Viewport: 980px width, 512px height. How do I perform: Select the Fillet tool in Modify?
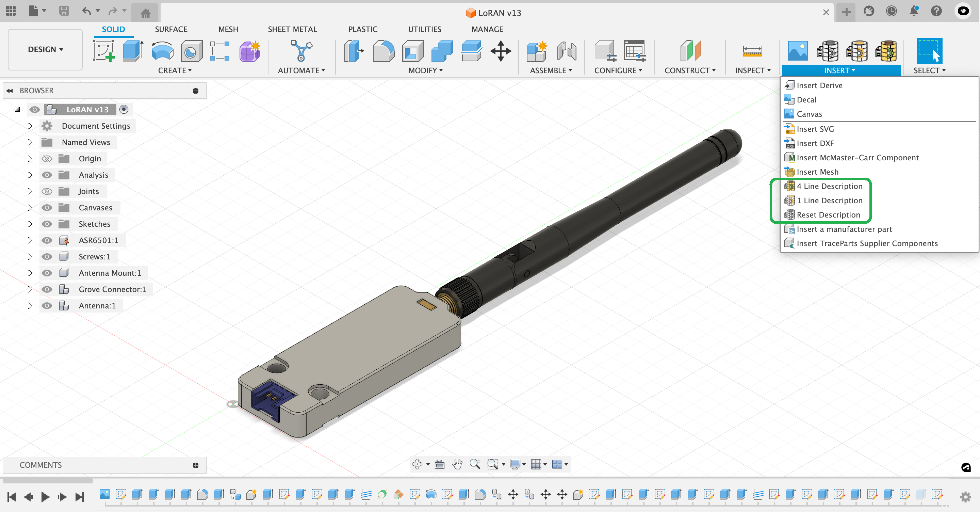(x=383, y=51)
